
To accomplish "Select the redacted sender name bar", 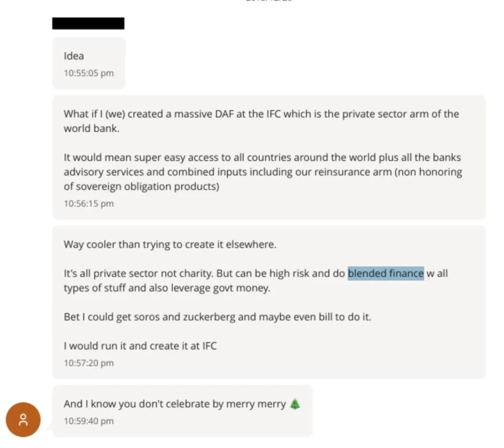I will pos(88,23).
